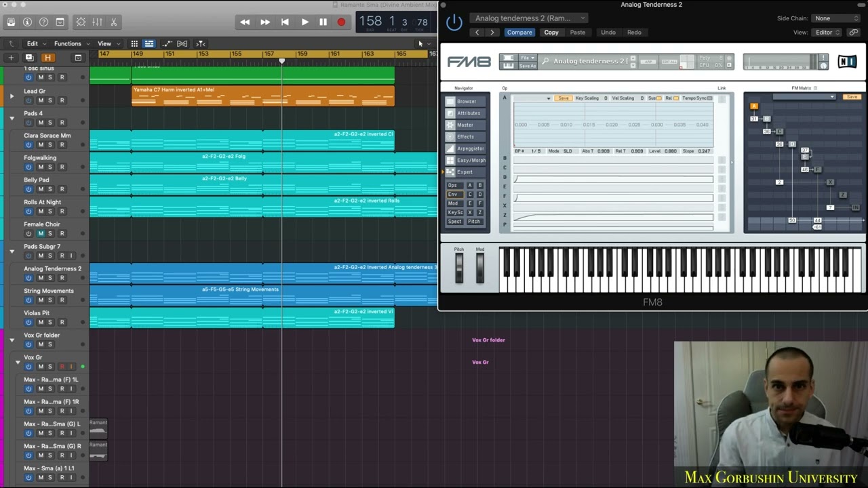The width and height of the screenshot is (868, 488).
Task: Collapse the Pads 4 track stack
Action: (x=12, y=118)
